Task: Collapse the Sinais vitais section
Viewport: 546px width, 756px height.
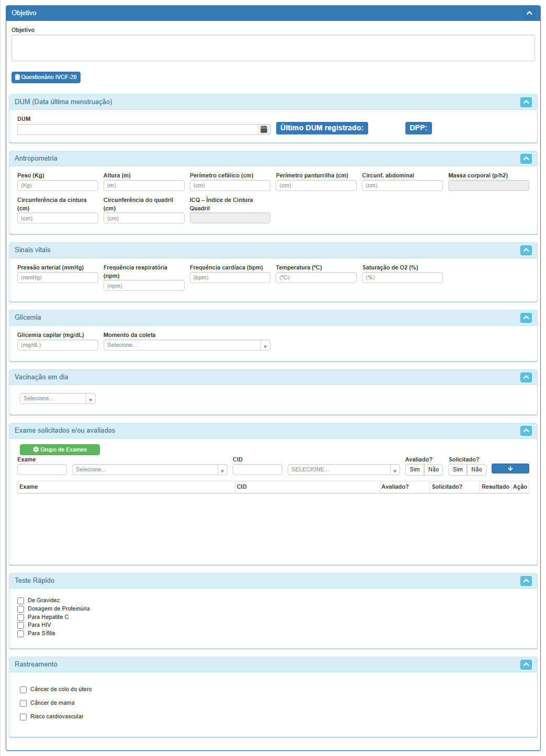Action: click(x=526, y=250)
